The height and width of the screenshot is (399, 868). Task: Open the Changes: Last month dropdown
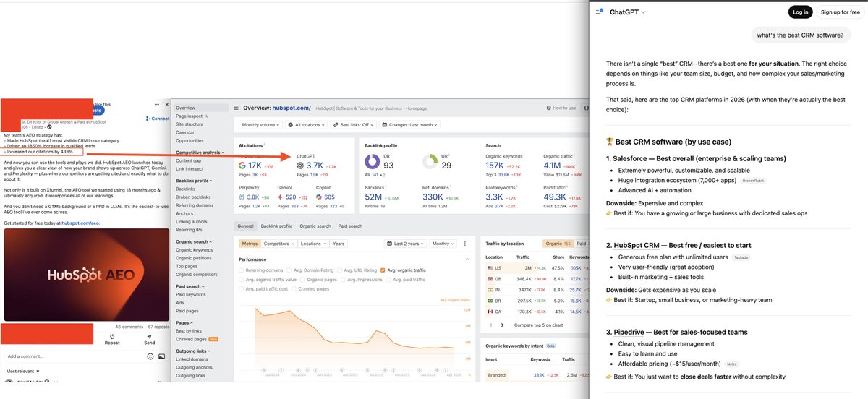tap(409, 124)
